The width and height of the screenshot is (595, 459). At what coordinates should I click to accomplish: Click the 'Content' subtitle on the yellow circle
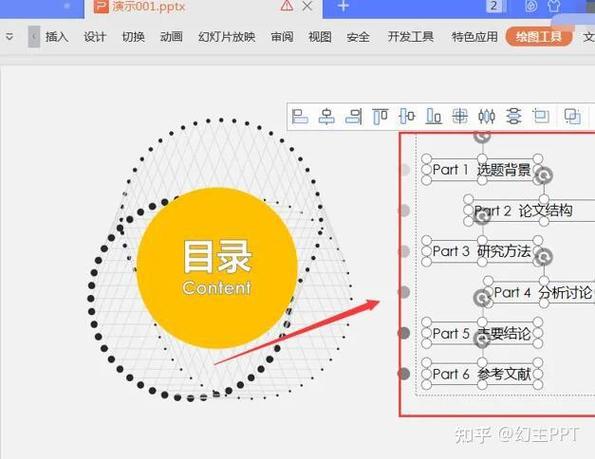click(x=217, y=288)
